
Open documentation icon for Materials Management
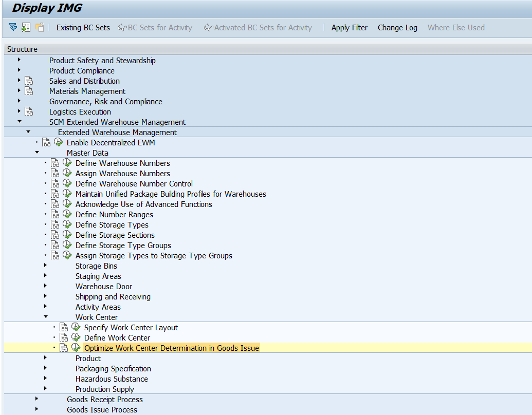click(29, 91)
